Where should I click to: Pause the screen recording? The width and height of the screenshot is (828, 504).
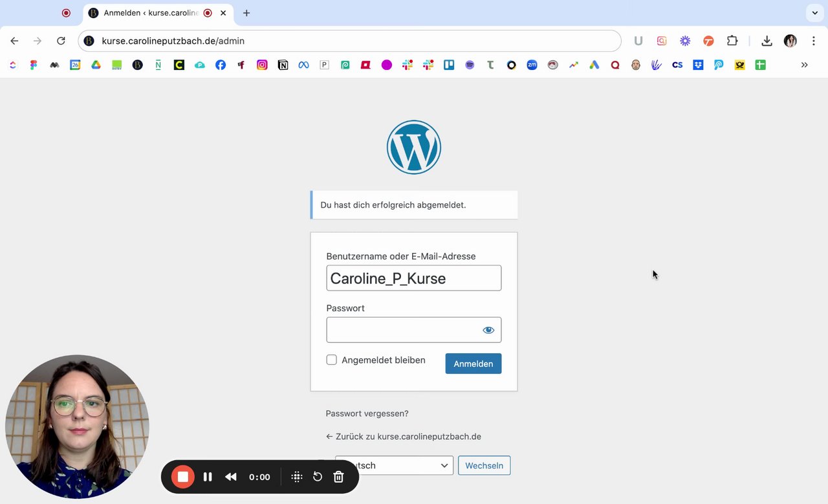click(x=208, y=477)
